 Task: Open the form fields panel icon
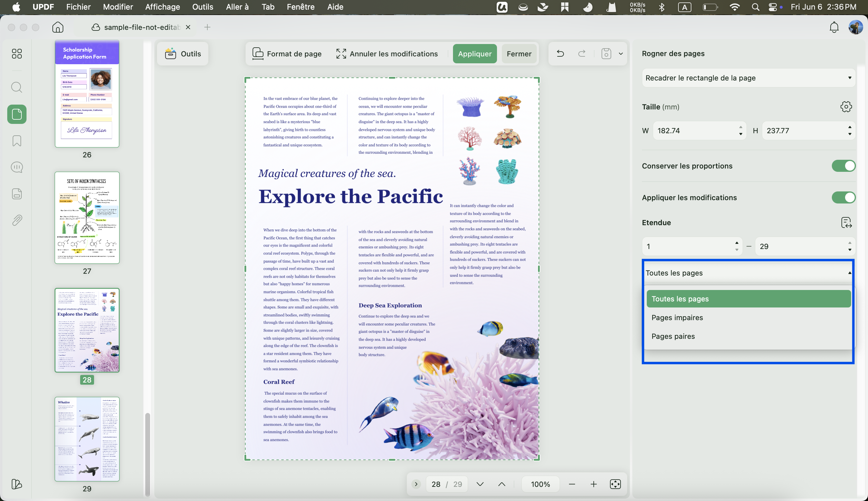click(x=17, y=194)
